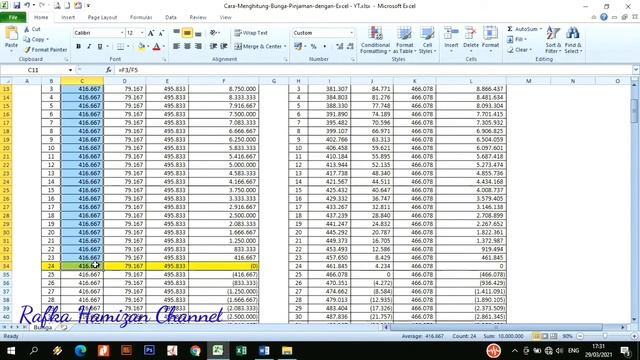This screenshot has height=360, width=640.
Task: Switch to the Formulas ribbon tab
Action: coord(141,18)
